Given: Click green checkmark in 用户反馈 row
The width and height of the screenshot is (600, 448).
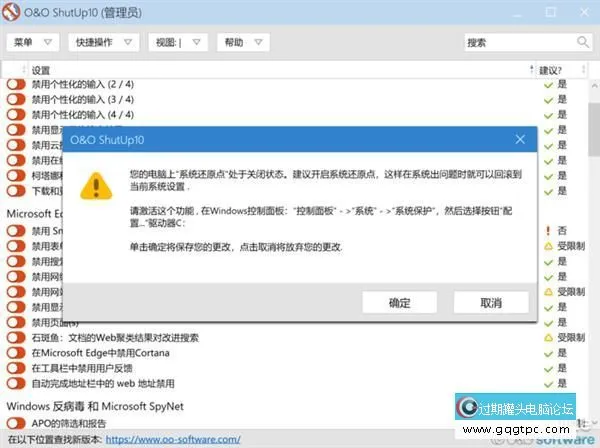Looking at the screenshot, I should (548, 369).
